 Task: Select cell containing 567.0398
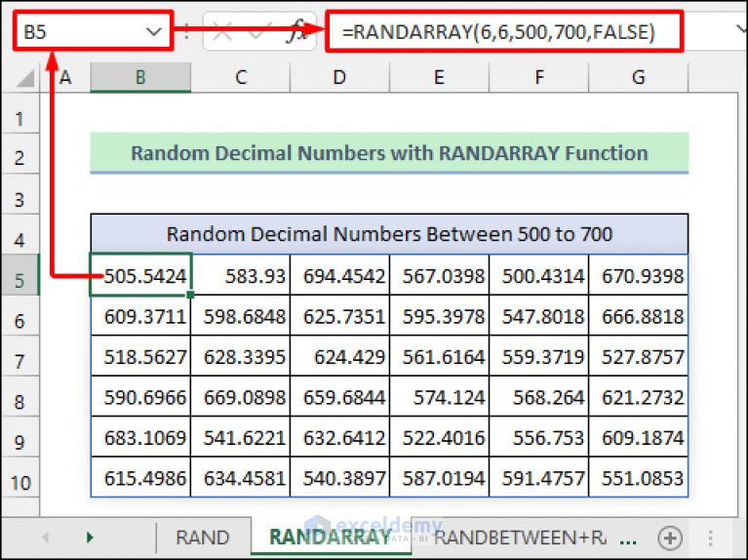tap(440, 275)
